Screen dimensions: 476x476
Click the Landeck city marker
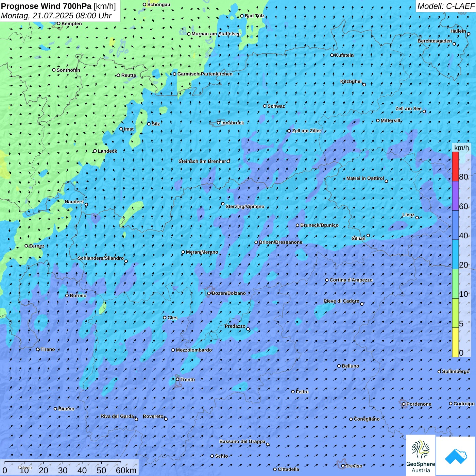point(95,151)
